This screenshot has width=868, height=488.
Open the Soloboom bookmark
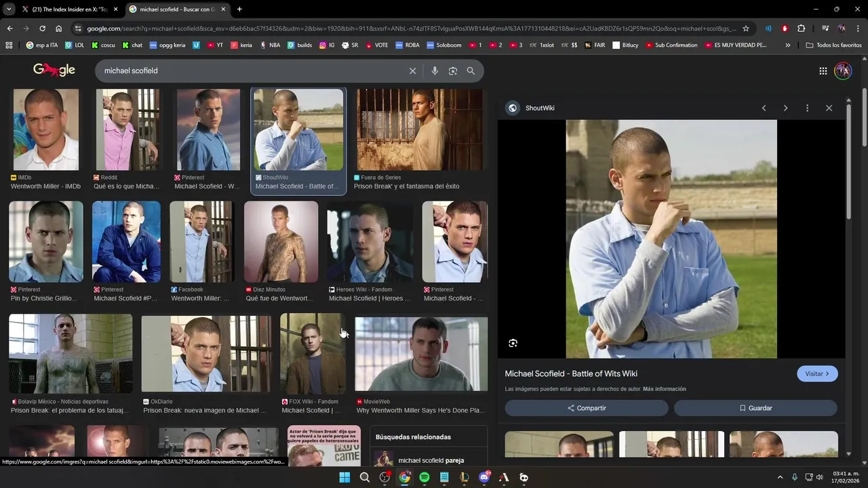pos(443,45)
